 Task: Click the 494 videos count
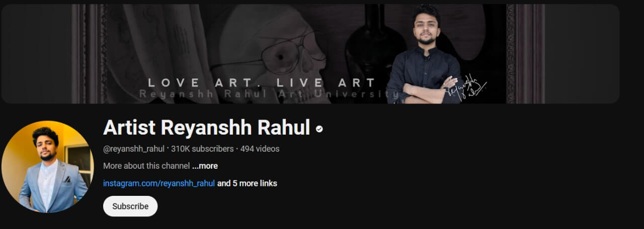click(x=260, y=149)
